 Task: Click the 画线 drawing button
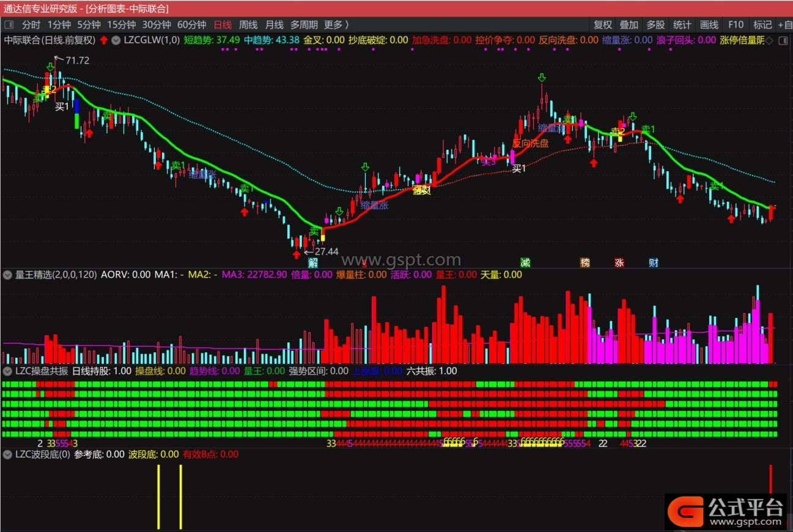pos(709,24)
